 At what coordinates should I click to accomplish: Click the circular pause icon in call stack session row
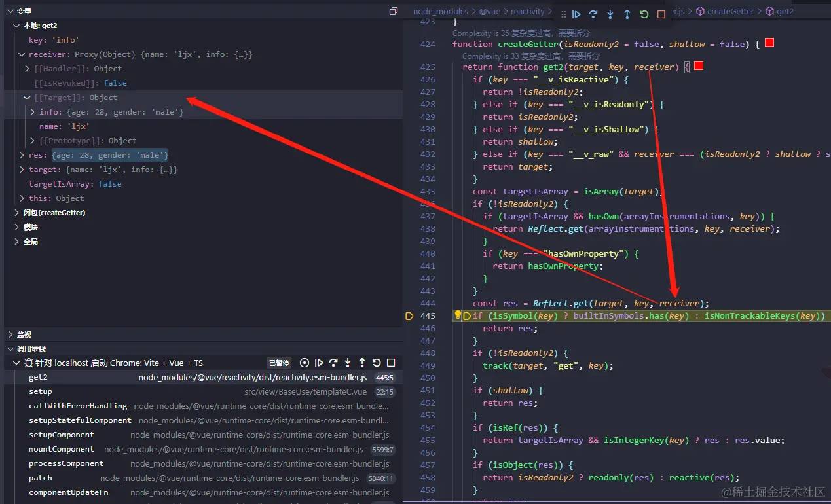[305, 363]
